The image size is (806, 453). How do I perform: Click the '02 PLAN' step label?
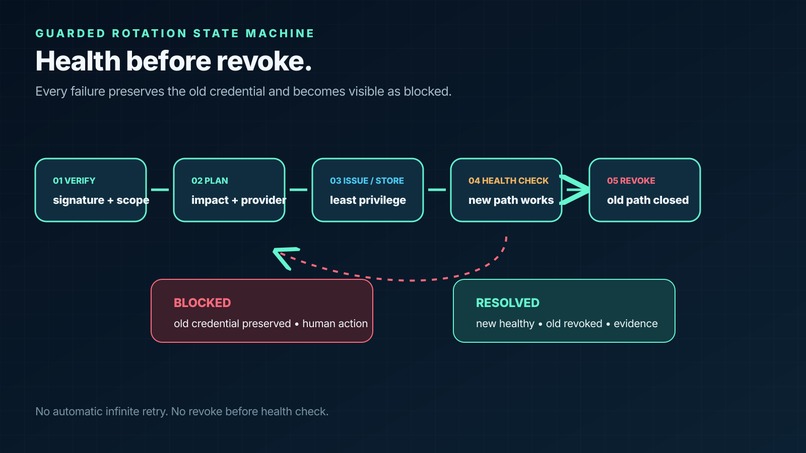210,180
